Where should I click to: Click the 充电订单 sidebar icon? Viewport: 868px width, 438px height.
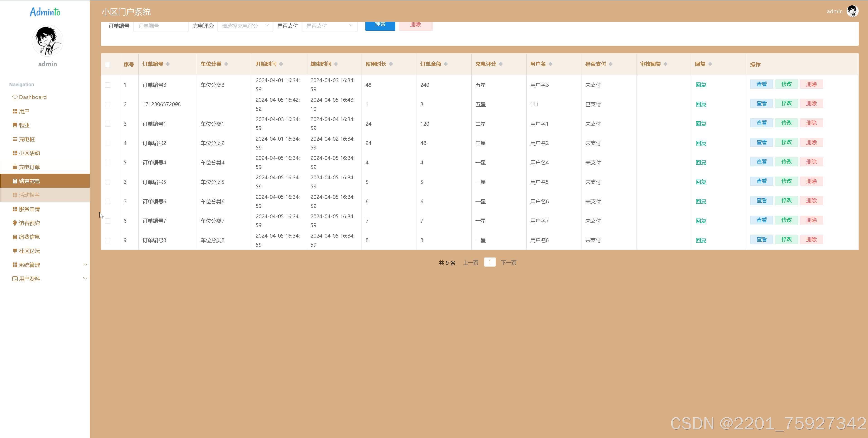pos(14,167)
